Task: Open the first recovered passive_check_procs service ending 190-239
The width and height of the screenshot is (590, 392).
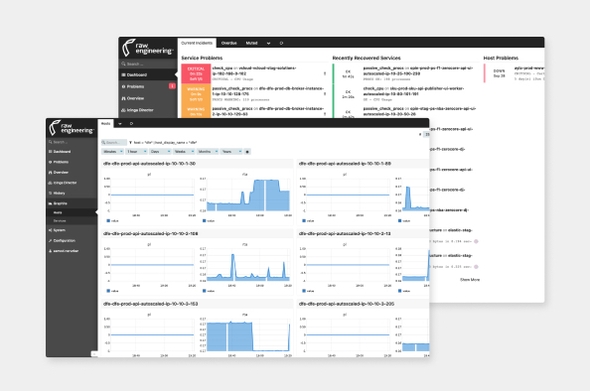Action: point(406,73)
